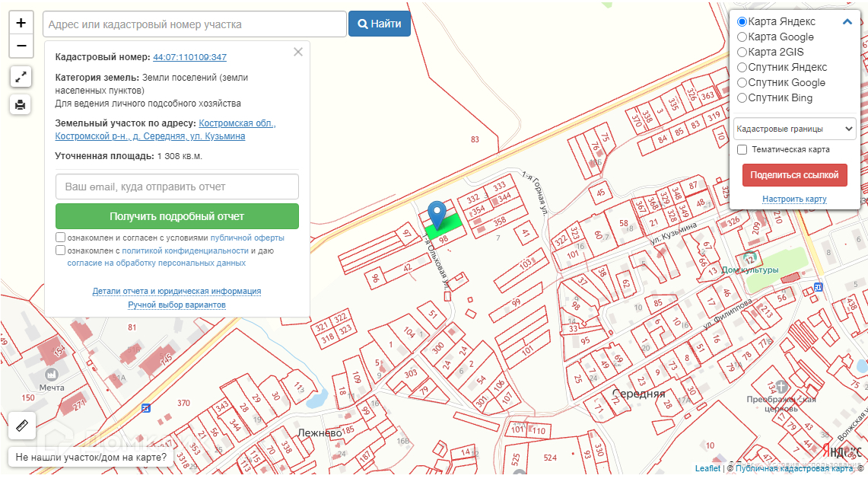This screenshot has width=868, height=485.
Task: Zoom in on the map
Action: [21, 23]
